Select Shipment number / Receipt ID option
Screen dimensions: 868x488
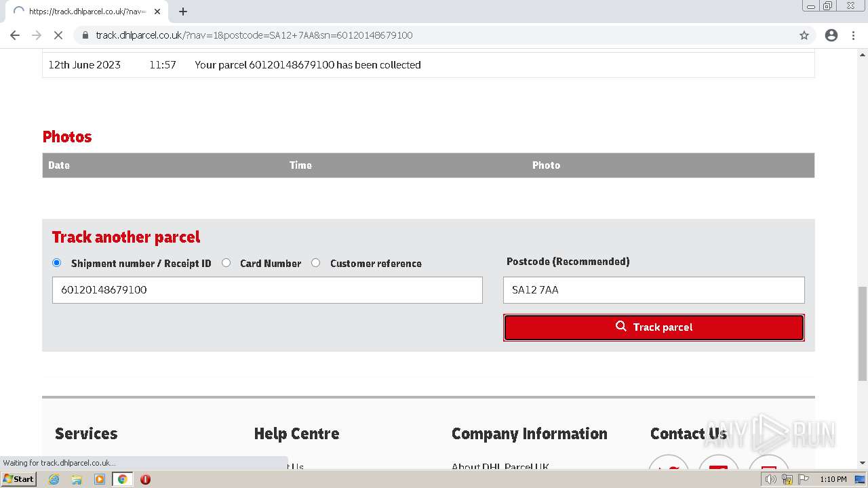tap(56, 263)
